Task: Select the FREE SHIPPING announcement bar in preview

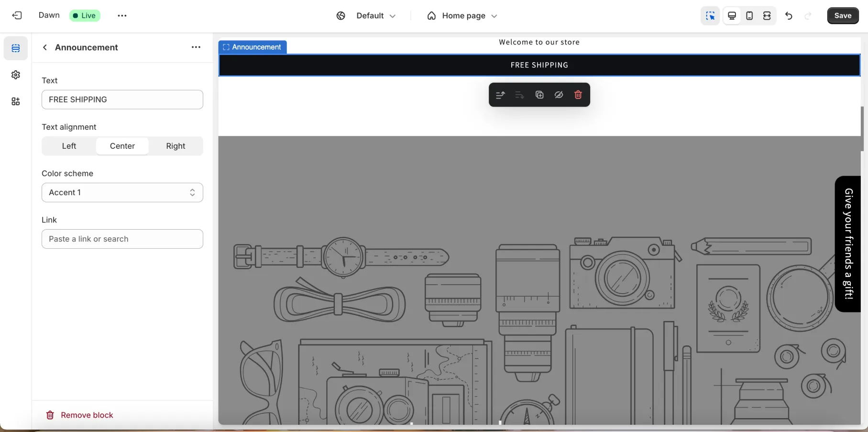Action: [x=539, y=65]
